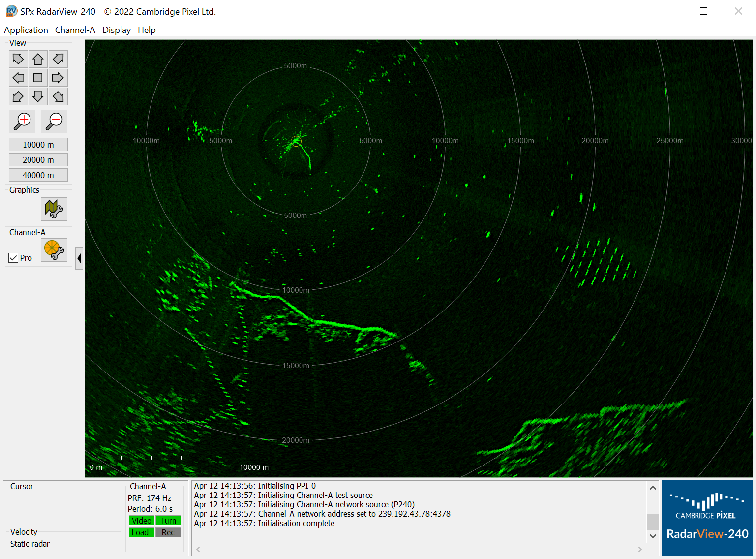The height and width of the screenshot is (559, 756).
Task: Open the Help menu
Action: (147, 30)
